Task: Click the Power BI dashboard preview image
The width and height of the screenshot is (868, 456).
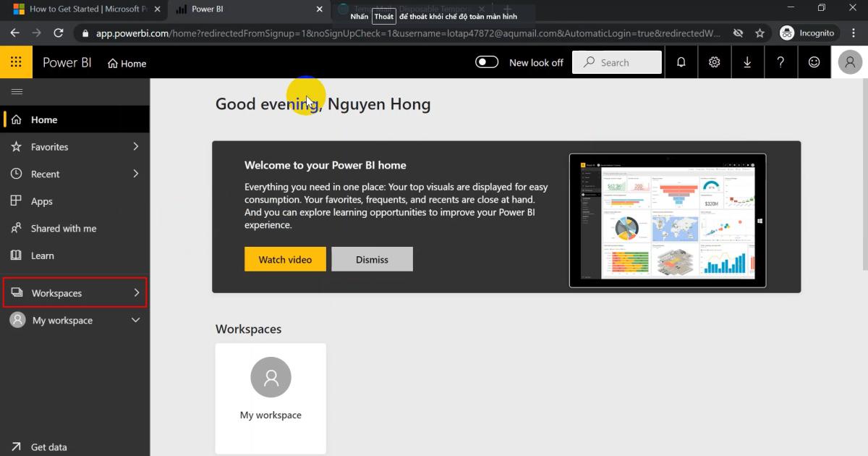Action: pos(667,219)
